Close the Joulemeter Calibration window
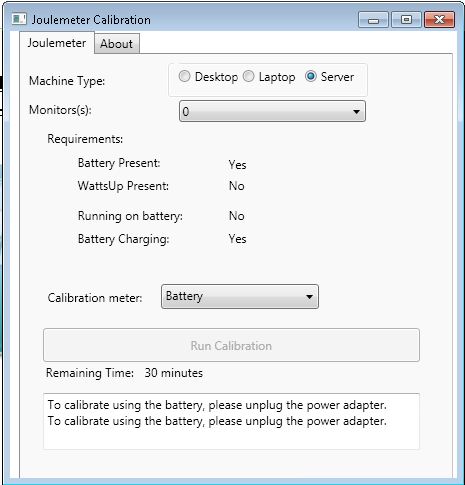Screen dimensions: 465x485 click(x=439, y=20)
